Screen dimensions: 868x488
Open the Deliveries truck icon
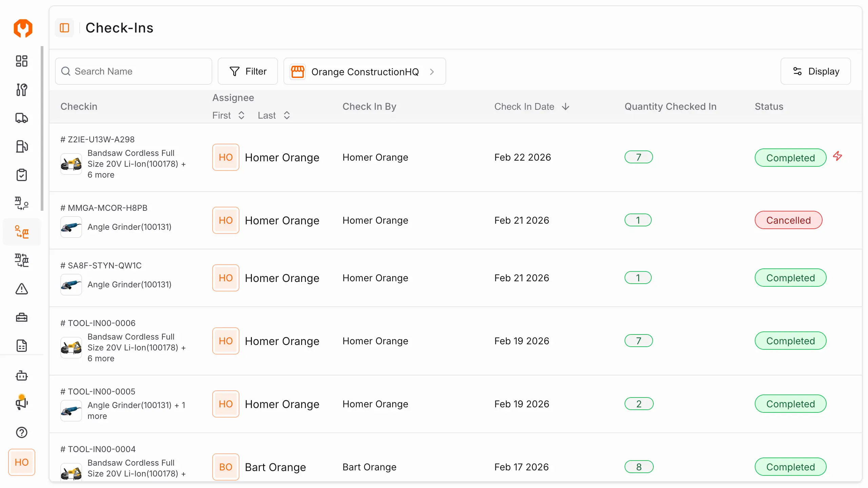22,118
